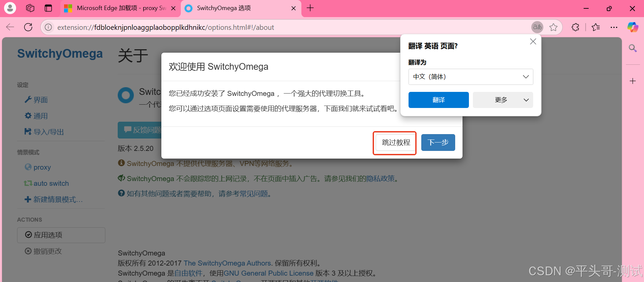This screenshot has width=644, height=282.
Task: View site information icon in address bar
Action: 48,27
